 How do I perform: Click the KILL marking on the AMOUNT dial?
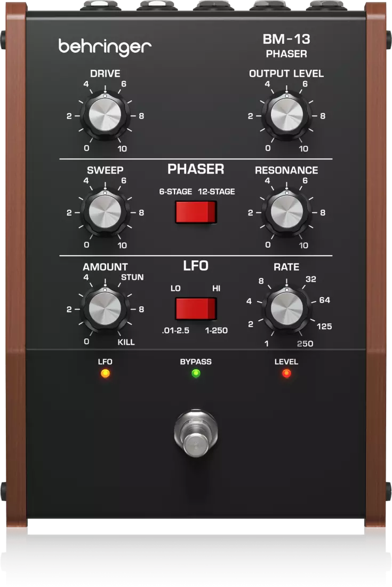click(126, 342)
